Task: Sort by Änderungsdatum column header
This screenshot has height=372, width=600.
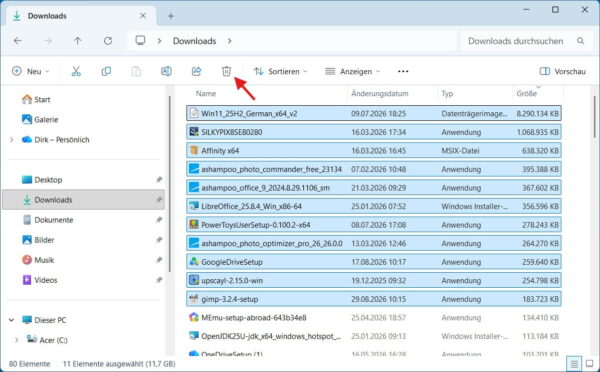Action: point(380,93)
